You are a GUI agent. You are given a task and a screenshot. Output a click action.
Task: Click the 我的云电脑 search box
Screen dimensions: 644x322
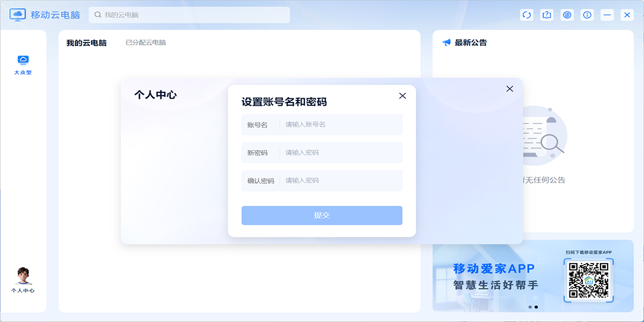pyautogui.click(x=193, y=15)
